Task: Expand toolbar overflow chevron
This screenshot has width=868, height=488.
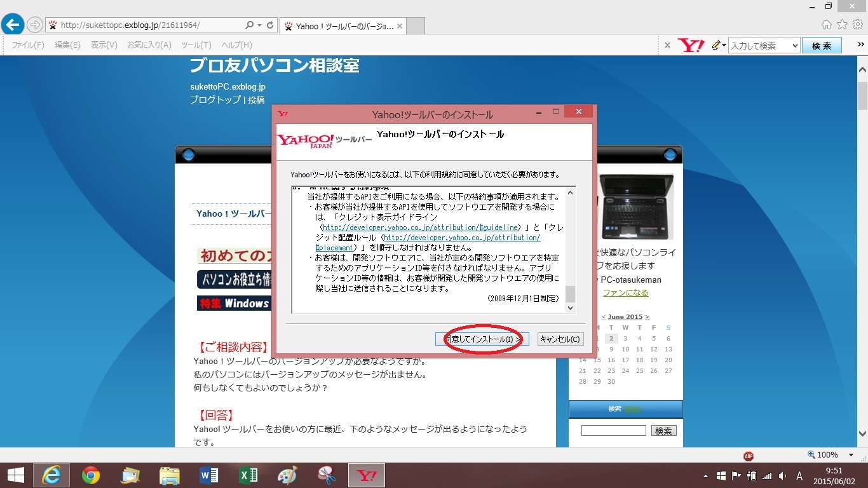Action: point(862,46)
